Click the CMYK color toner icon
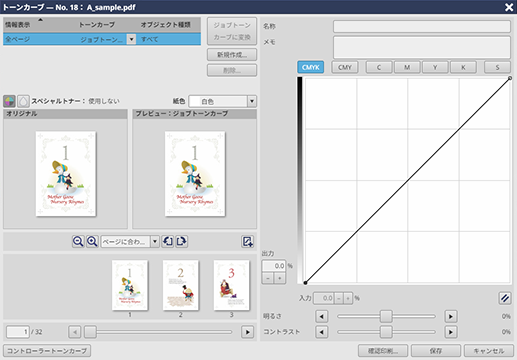Screen dimensions: 517x360 click(9, 101)
